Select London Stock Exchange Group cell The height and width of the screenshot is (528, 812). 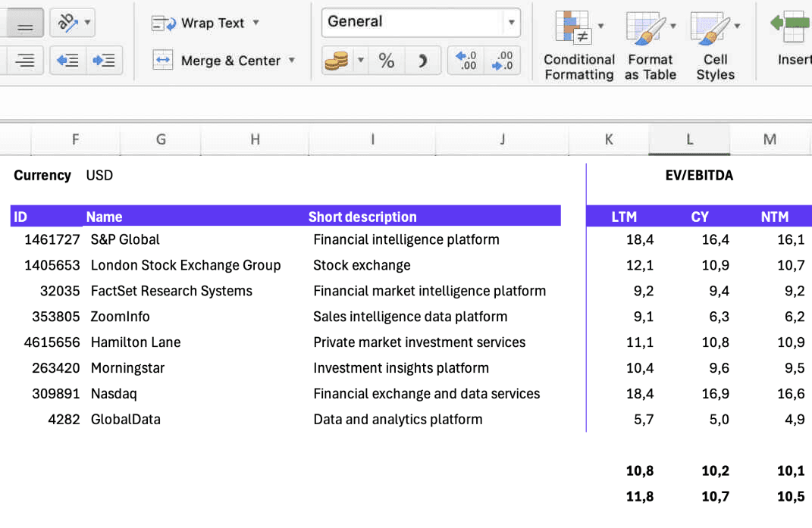(x=186, y=266)
